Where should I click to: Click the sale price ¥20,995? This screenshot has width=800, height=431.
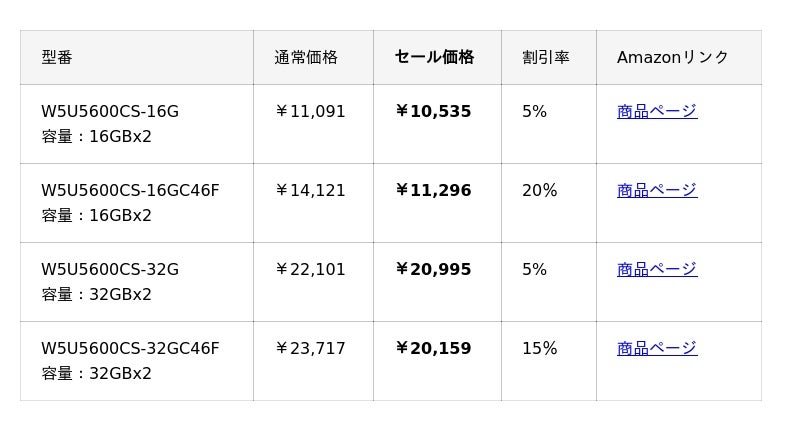(x=433, y=269)
